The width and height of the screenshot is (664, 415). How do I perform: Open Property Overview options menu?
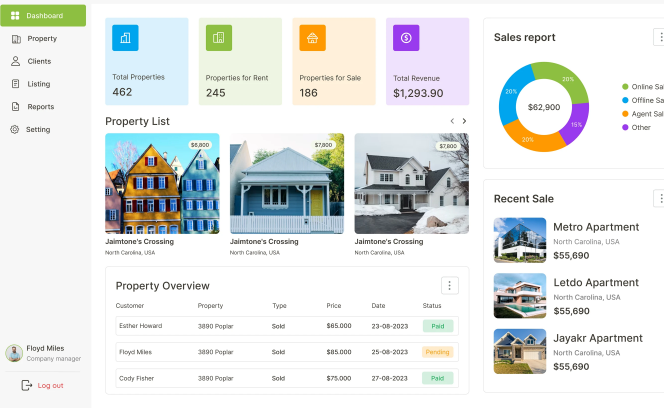tap(450, 285)
